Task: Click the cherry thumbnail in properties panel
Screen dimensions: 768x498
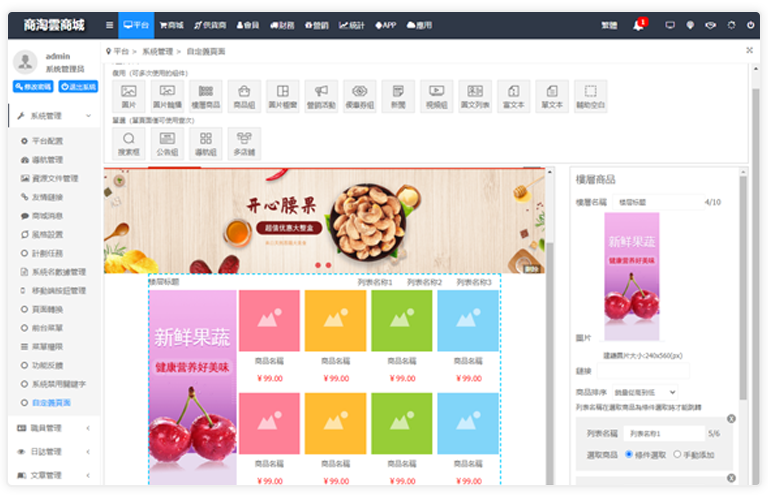Action: [632, 276]
